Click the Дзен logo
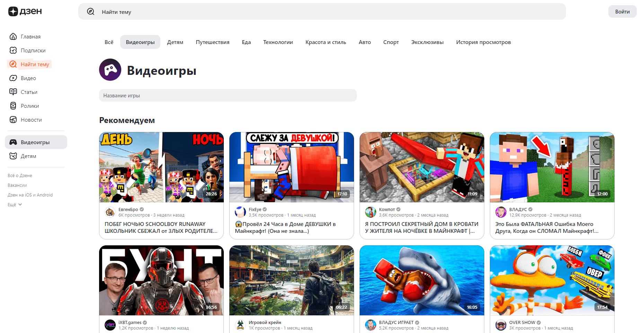Image resolution: width=644 pixels, height=333 pixels. click(25, 11)
